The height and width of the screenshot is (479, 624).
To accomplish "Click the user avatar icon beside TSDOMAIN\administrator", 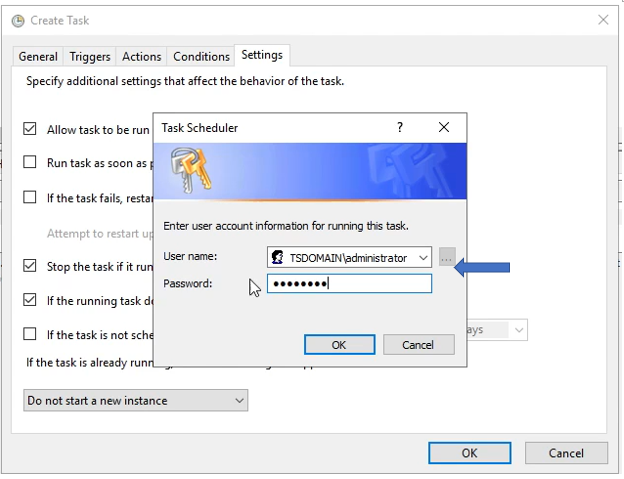I will [x=277, y=257].
